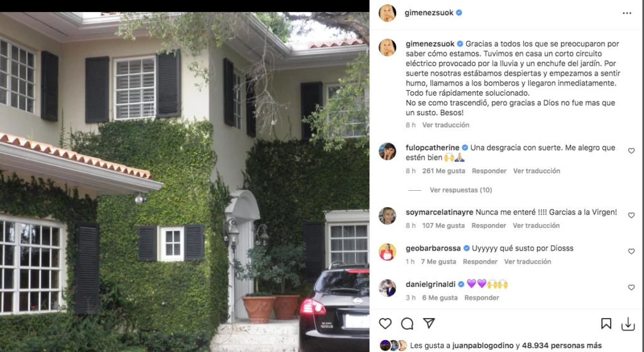Viewport: 644px width, 352px height.
Task: Open danielgrinaldi's profile avatar
Action: pyautogui.click(x=387, y=288)
